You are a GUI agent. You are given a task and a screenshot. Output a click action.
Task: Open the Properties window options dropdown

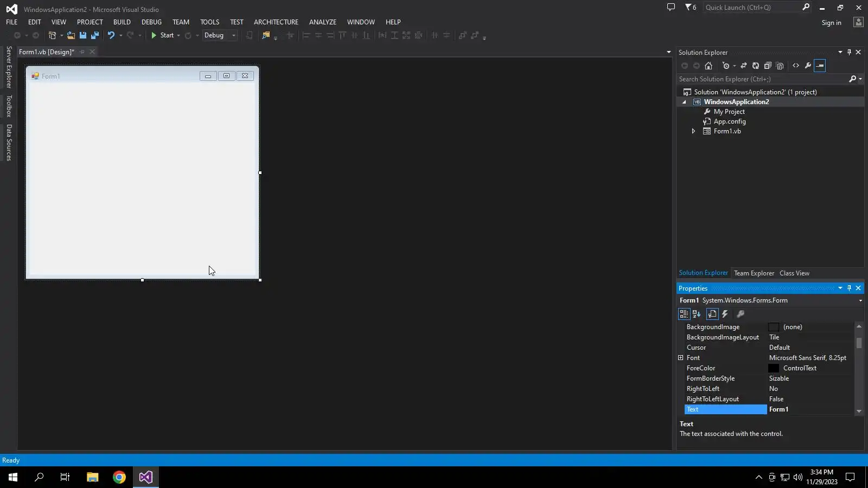840,288
